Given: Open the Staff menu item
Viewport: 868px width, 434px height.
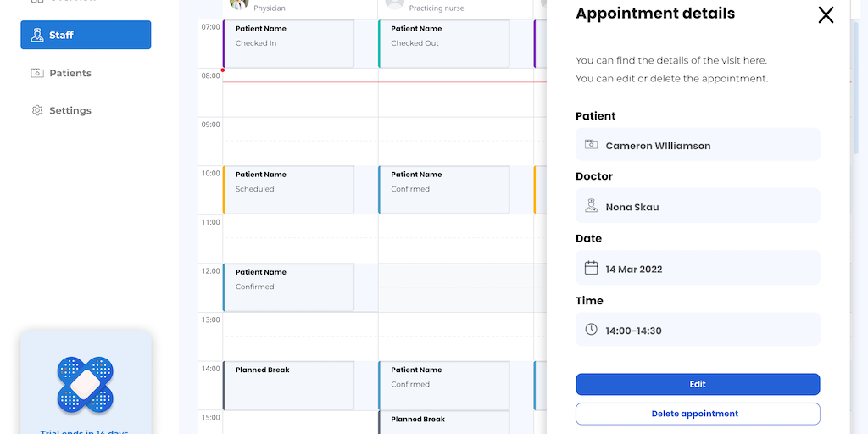Looking at the screenshot, I should click(86, 35).
